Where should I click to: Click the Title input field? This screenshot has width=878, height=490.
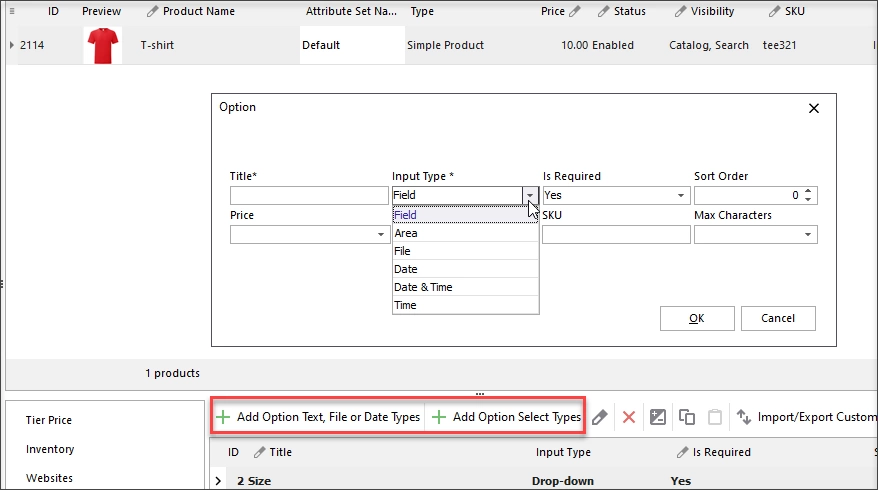pyautogui.click(x=309, y=195)
